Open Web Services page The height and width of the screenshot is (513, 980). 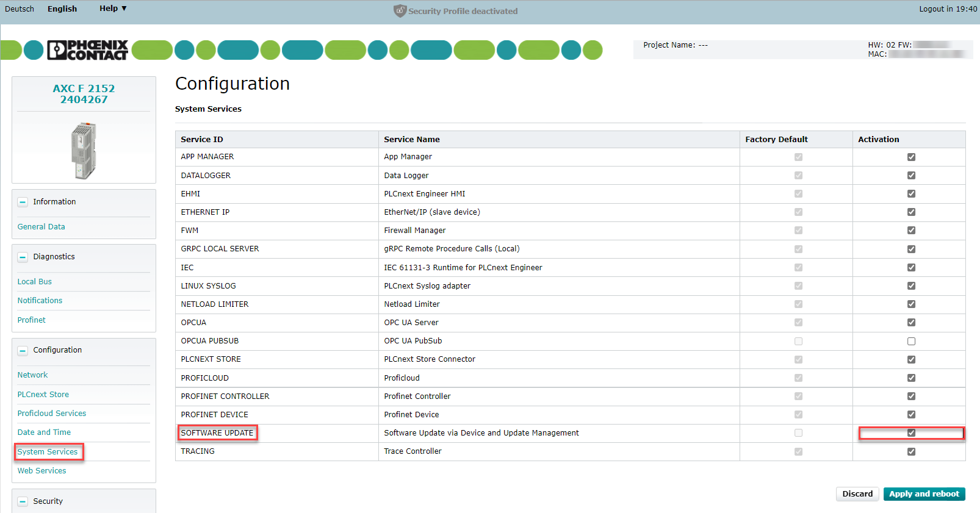pyautogui.click(x=41, y=470)
